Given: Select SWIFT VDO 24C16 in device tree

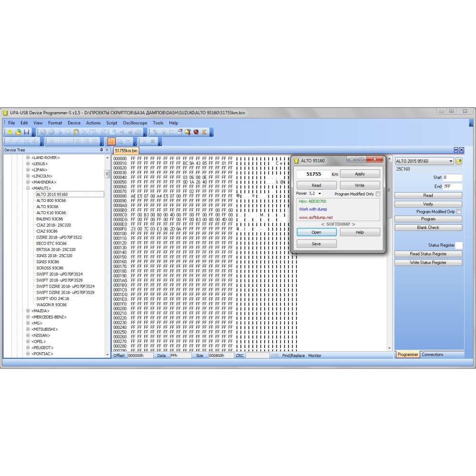Looking at the screenshot, I should (x=53, y=298).
